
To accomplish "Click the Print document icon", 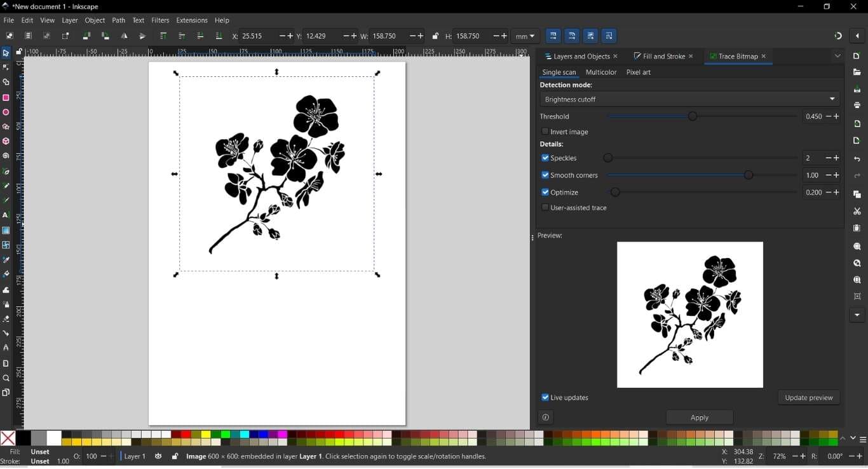I will click(857, 105).
